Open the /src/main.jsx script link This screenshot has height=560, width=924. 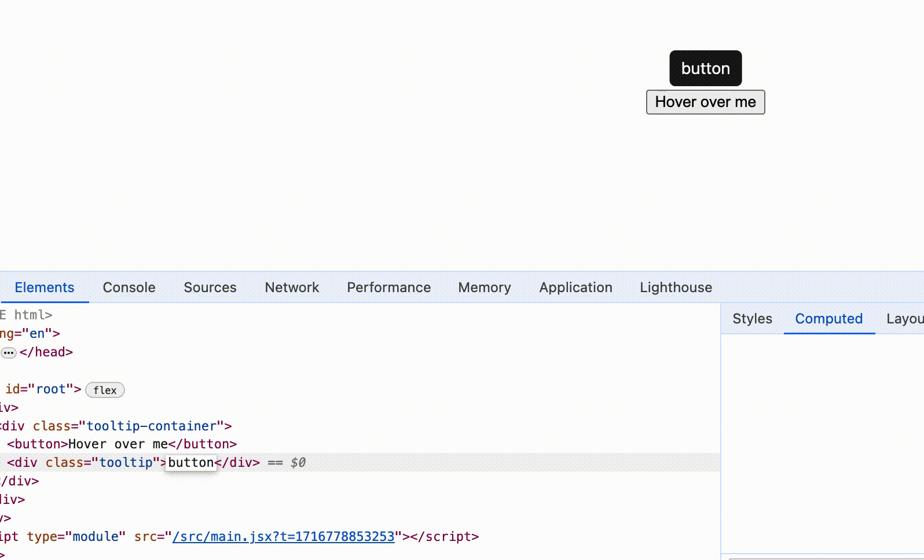click(283, 537)
